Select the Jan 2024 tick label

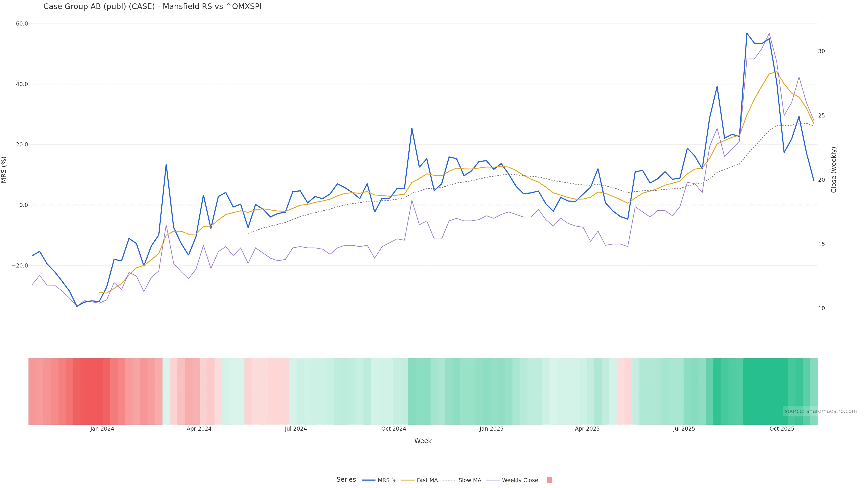[102, 429]
